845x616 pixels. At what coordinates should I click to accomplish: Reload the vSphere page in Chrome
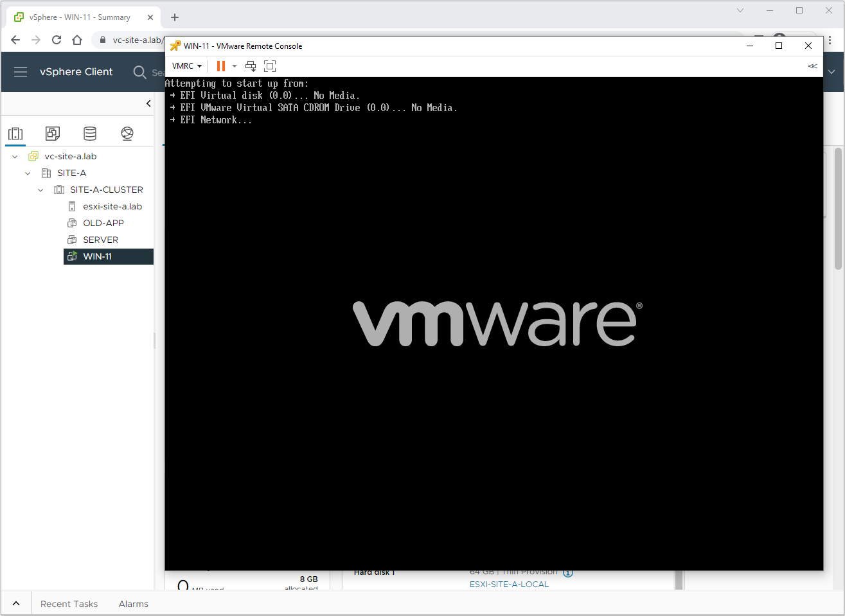[x=57, y=40]
